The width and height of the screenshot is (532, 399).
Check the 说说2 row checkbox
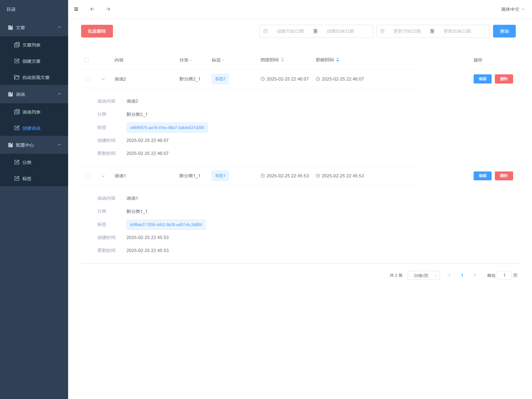[88, 79]
